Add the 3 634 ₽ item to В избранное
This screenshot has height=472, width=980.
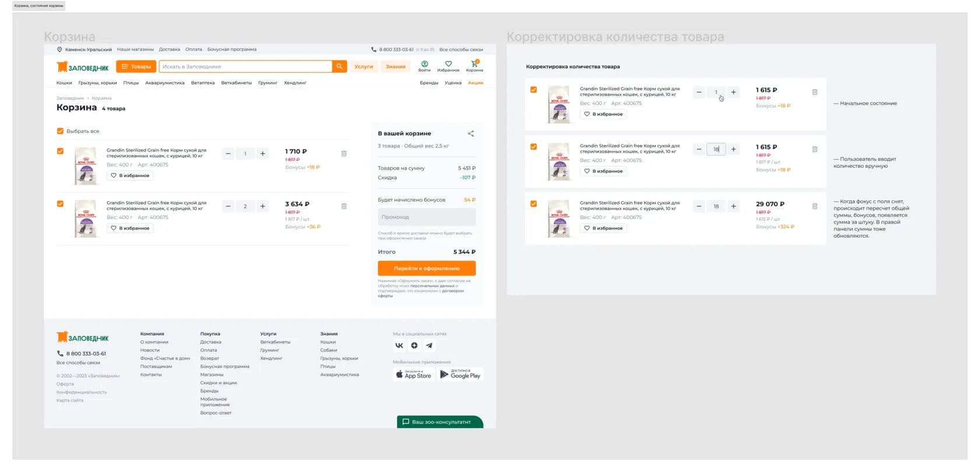[x=130, y=228]
